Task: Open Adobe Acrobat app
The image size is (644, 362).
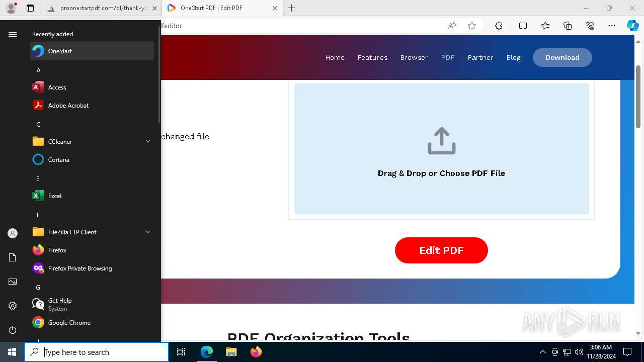Action: point(92,105)
